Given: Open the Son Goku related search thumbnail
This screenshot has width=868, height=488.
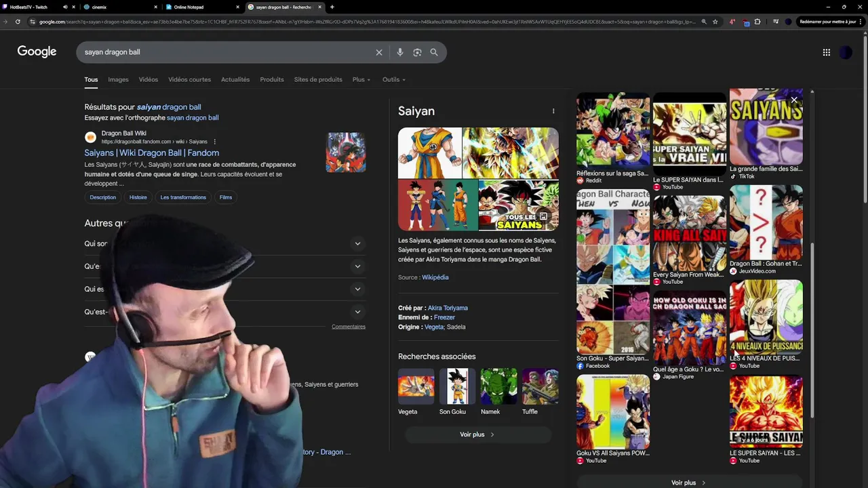Looking at the screenshot, I should (x=457, y=386).
